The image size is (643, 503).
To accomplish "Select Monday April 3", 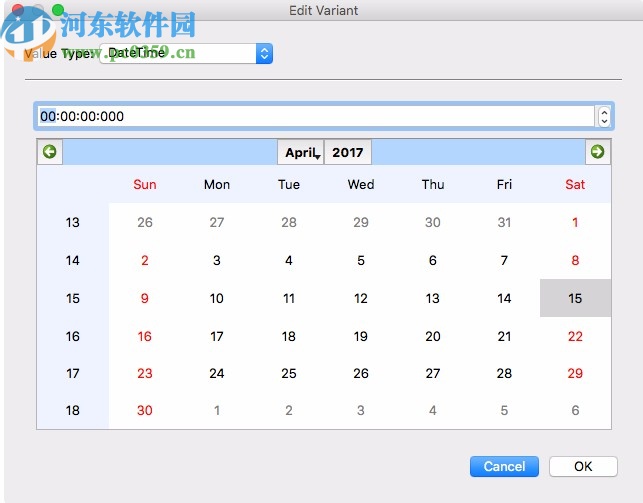I will point(217,261).
